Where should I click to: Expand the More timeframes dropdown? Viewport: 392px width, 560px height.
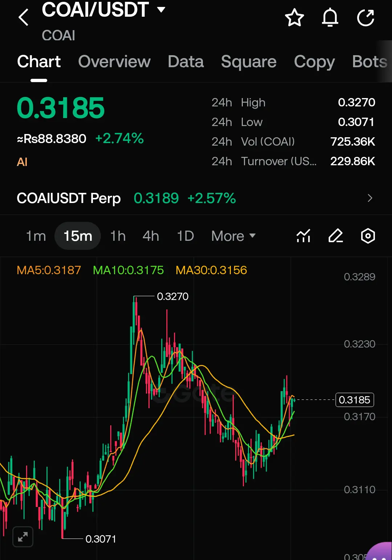click(x=233, y=236)
